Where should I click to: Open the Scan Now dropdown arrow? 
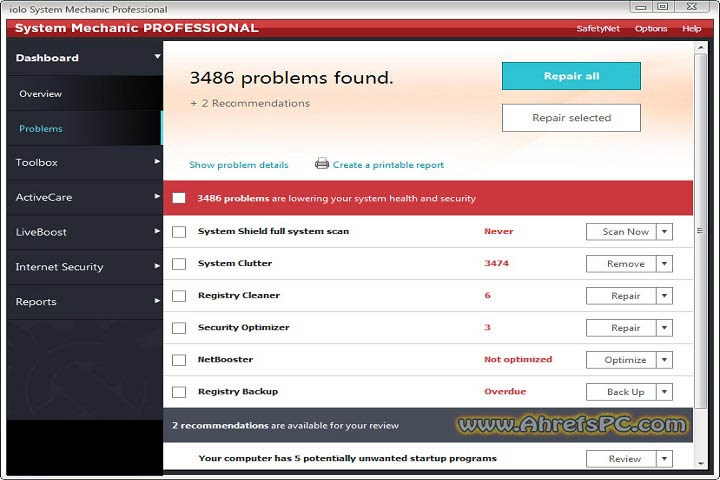pos(664,232)
